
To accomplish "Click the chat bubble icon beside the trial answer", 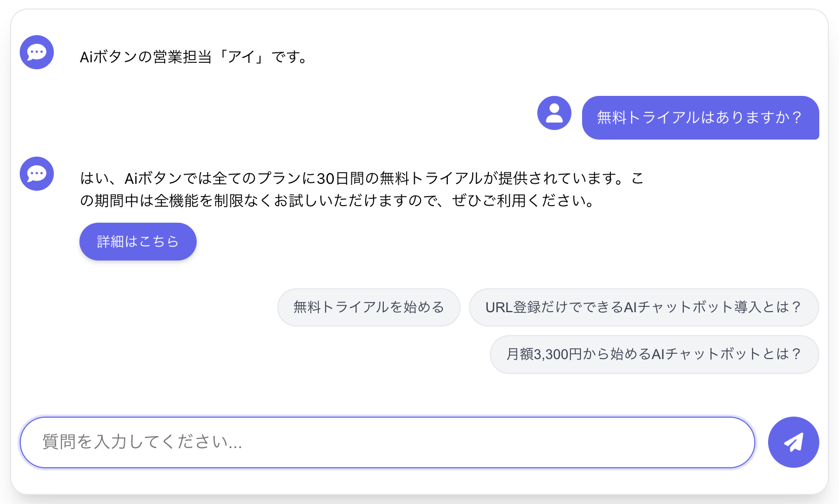I will [36, 174].
